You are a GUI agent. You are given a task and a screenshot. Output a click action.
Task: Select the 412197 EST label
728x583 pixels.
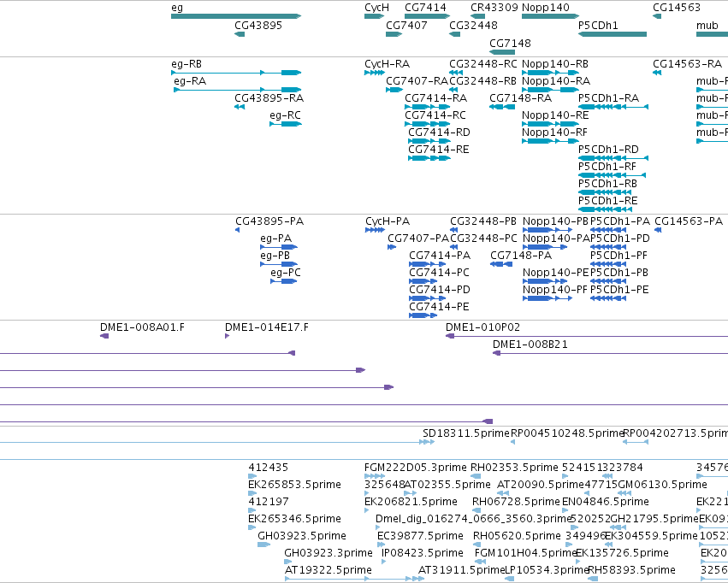point(268,502)
